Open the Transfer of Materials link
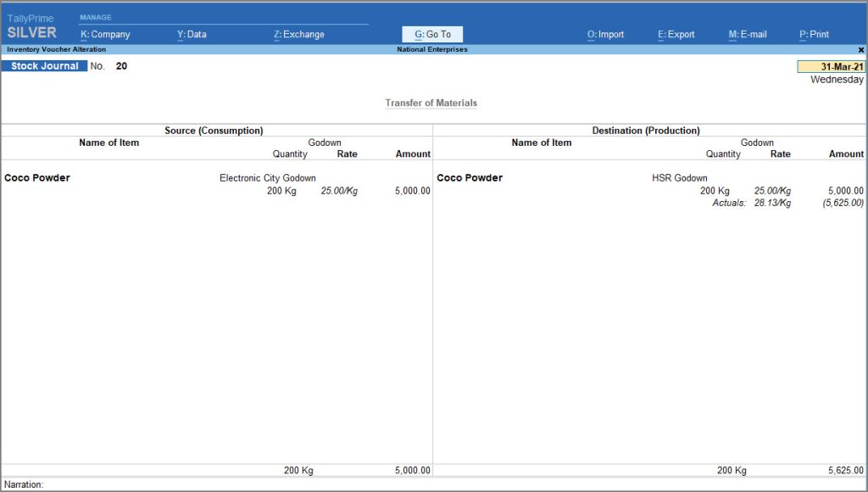 [x=431, y=101]
